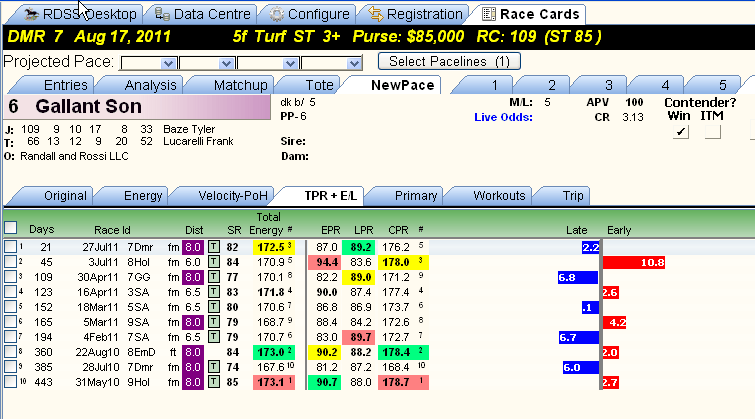The width and height of the screenshot is (755, 419).
Task: Click the red Early bar showing 10.8
Action: (634, 262)
